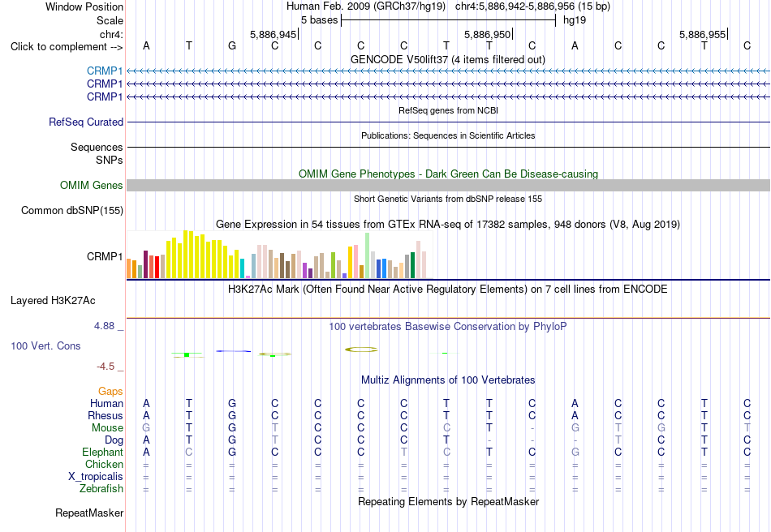The width and height of the screenshot is (771, 532).
Task: Click the SNPs track label
Action: [110, 160]
